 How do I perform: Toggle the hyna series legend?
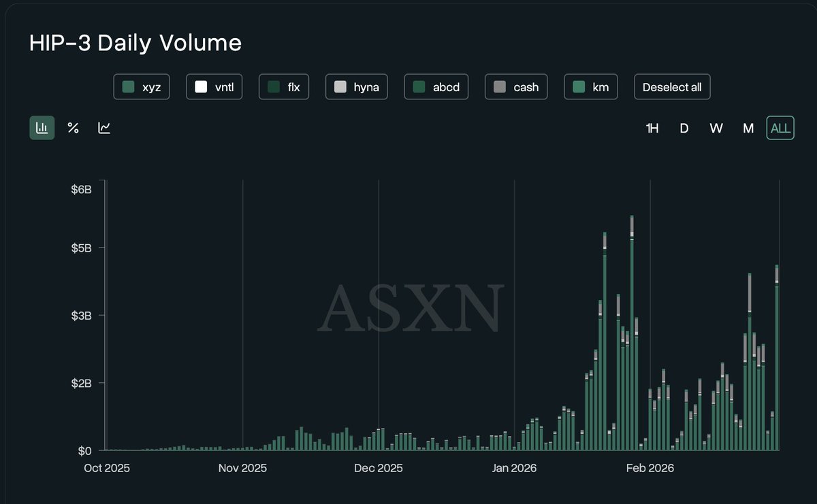[356, 87]
